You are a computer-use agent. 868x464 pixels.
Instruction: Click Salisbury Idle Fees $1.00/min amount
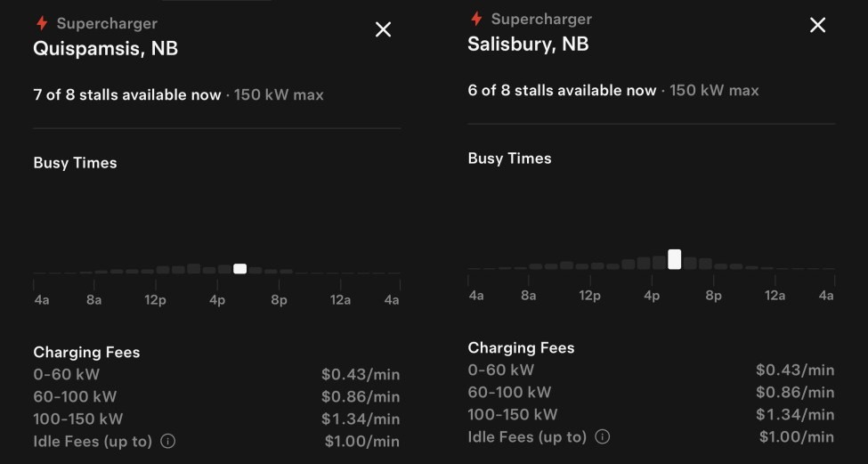pyautogui.click(x=796, y=436)
